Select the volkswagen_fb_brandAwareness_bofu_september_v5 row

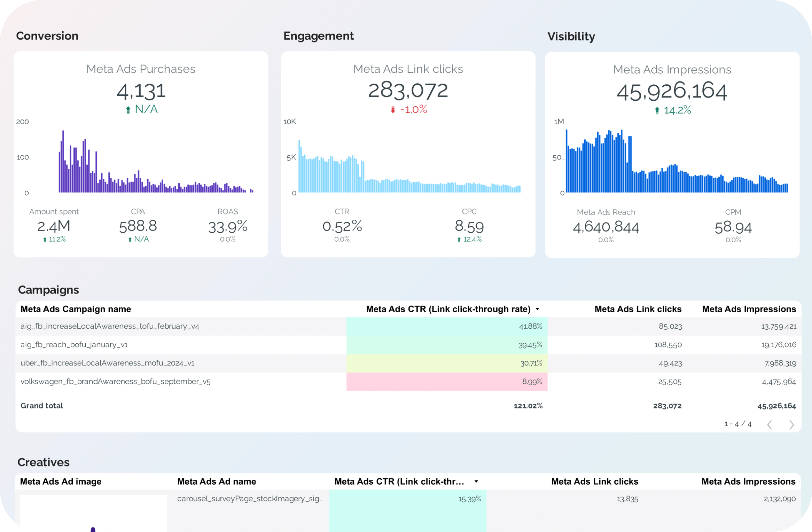408,382
